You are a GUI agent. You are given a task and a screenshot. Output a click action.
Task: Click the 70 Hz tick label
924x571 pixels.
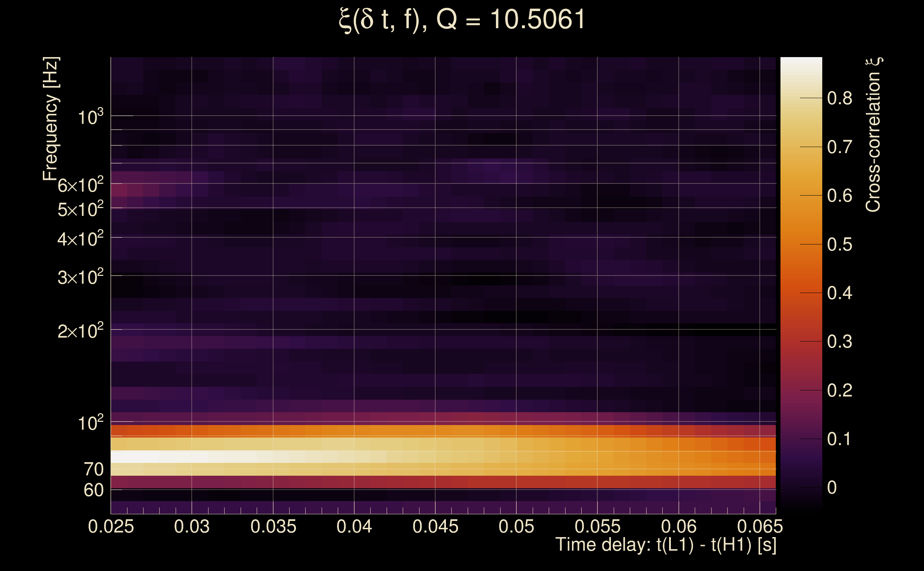(93, 469)
